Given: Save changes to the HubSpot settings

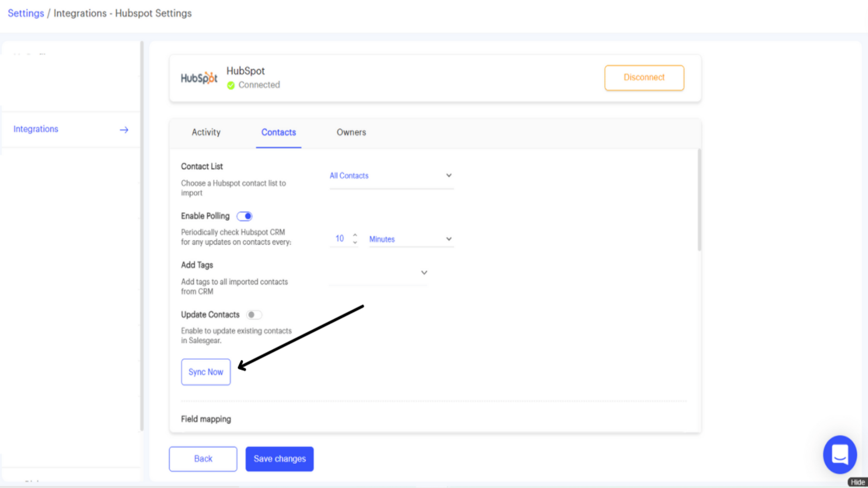Looking at the screenshot, I should [279, 459].
